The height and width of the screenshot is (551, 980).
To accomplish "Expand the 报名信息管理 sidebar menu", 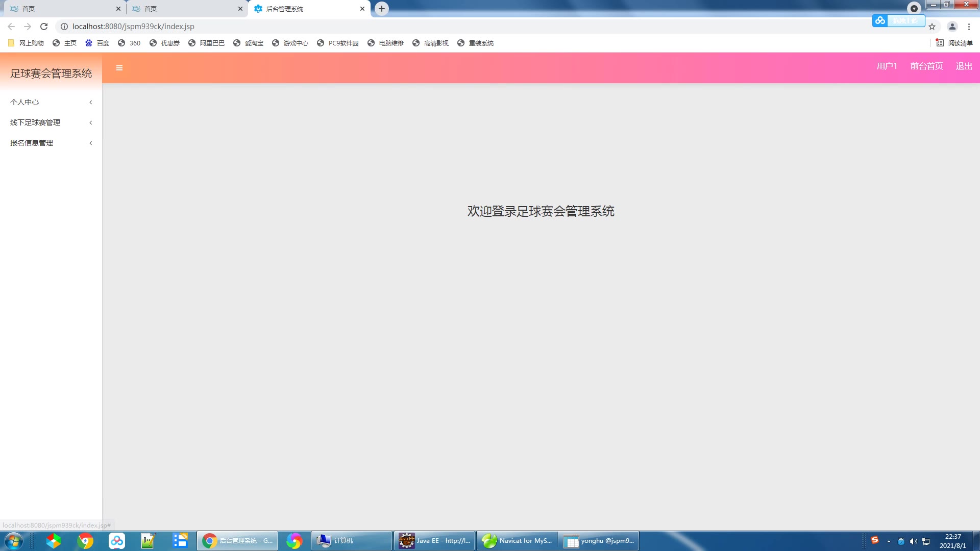I will click(x=51, y=143).
